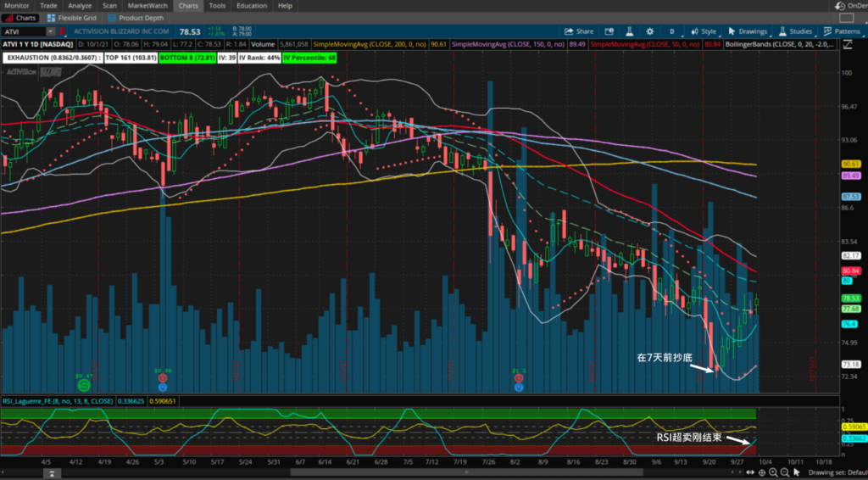Image resolution: width=868 pixels, height=480 pixels.
Task: Click the red earnings marker under $0.98
Action: point(164,377)
